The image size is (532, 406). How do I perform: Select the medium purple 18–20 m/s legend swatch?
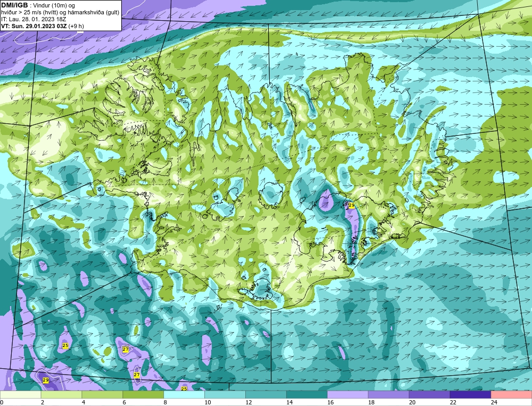click(x=388, y=394)
